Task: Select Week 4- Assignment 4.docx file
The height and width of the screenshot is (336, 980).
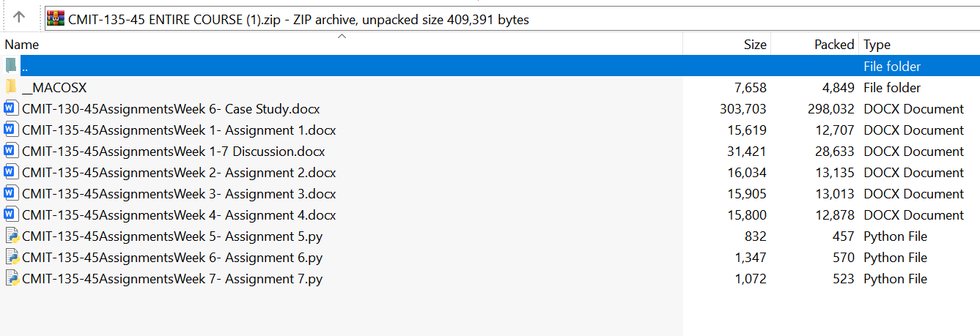Action: click(x=179, y=215)
